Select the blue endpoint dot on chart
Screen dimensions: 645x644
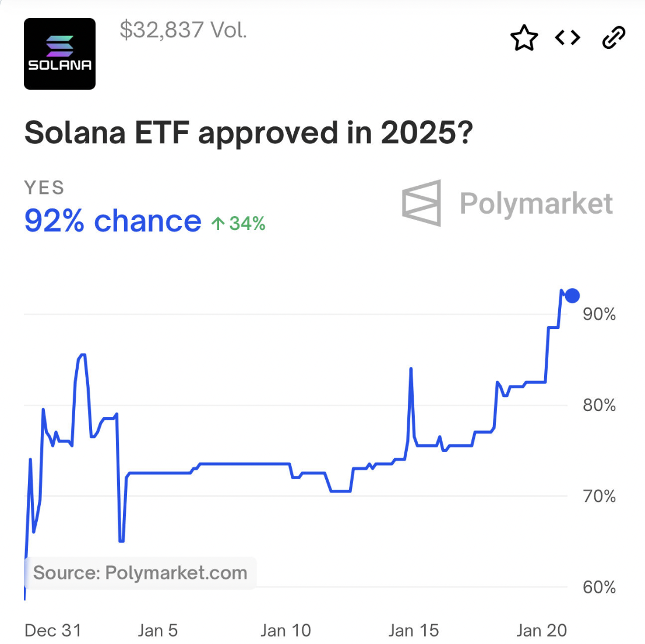tap(572, 296)
